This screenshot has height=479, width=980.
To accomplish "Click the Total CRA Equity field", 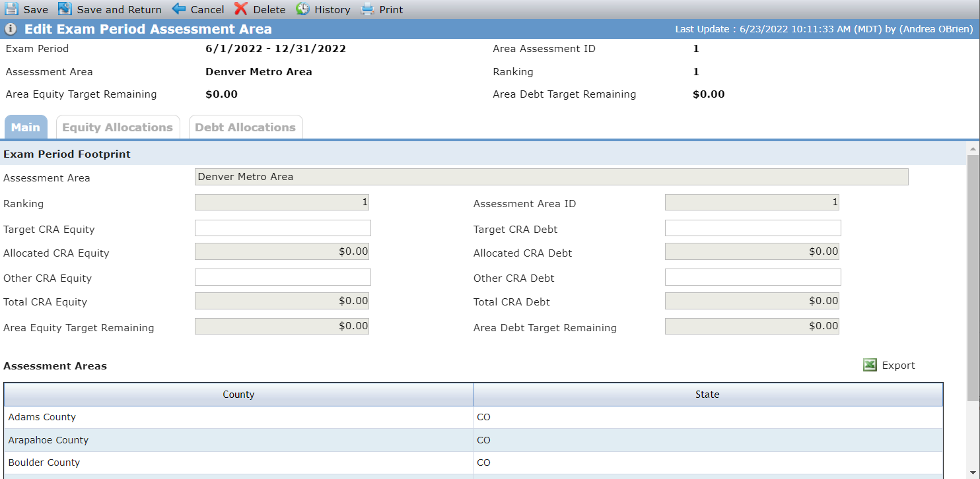I will click(282, 301).
